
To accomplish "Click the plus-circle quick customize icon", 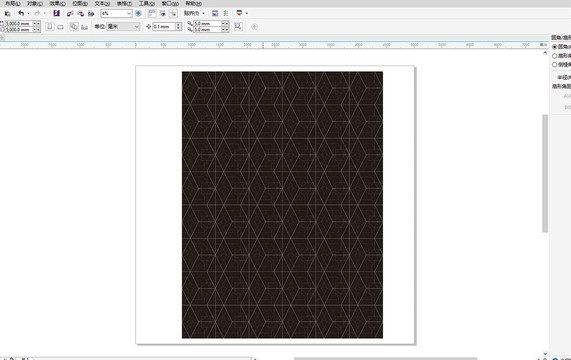I will (255, 27).
